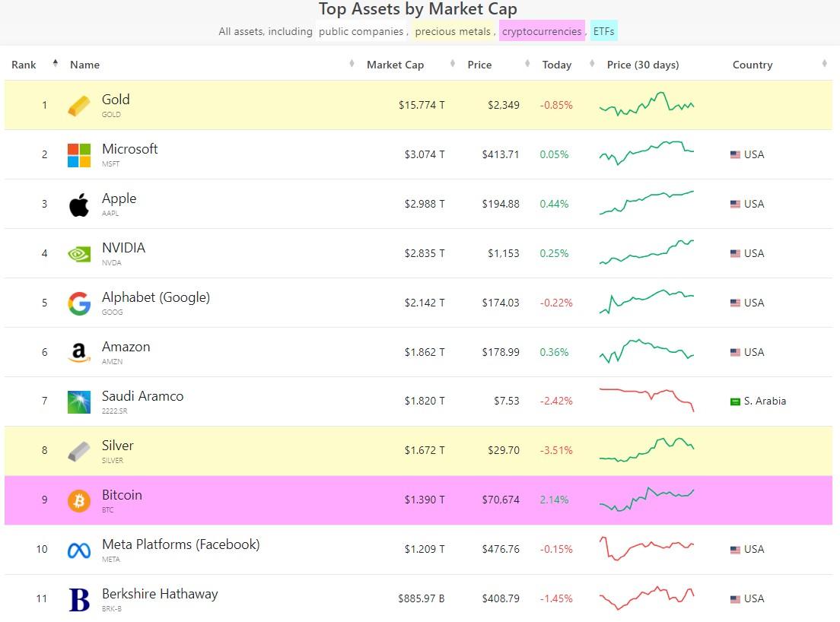View NVIDIA 30-day price chart
840x622 pixels.
pos(647,252)
